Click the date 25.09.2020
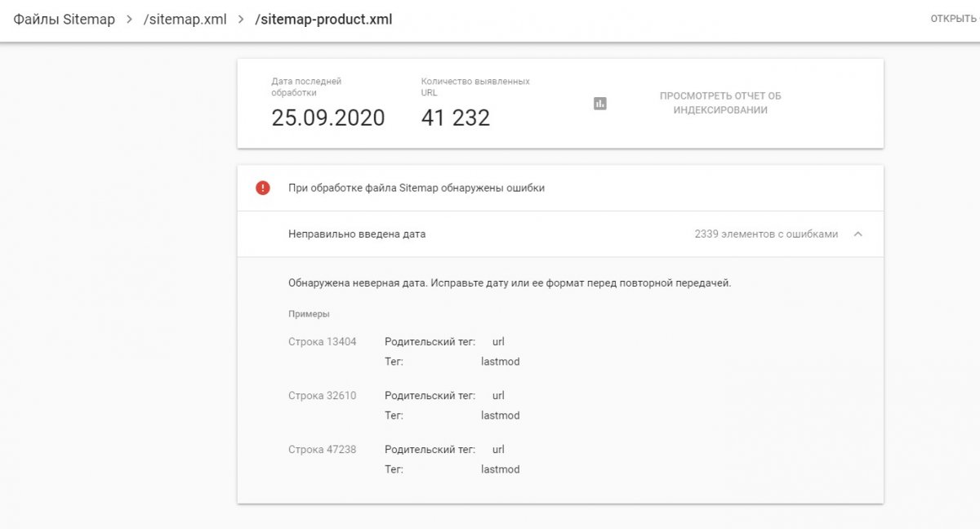The image size is (980, 529). click(x=328, y=118)
